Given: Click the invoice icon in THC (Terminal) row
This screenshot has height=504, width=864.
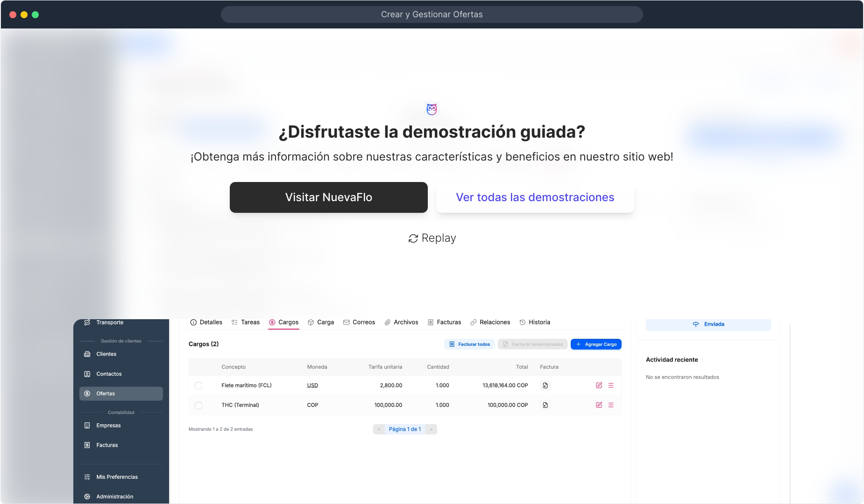Looking at the screenshot, I should point(545,405).
